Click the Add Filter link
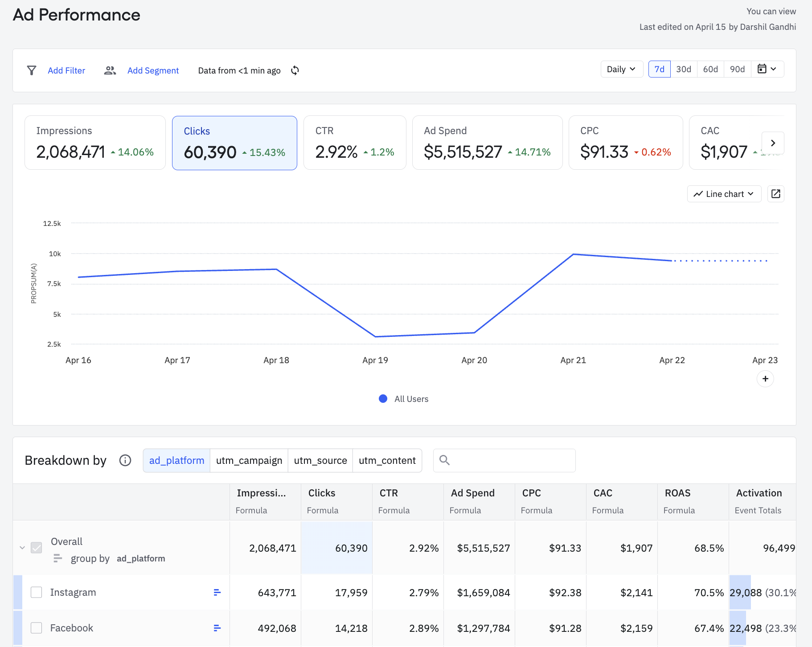 click(66, 70)
